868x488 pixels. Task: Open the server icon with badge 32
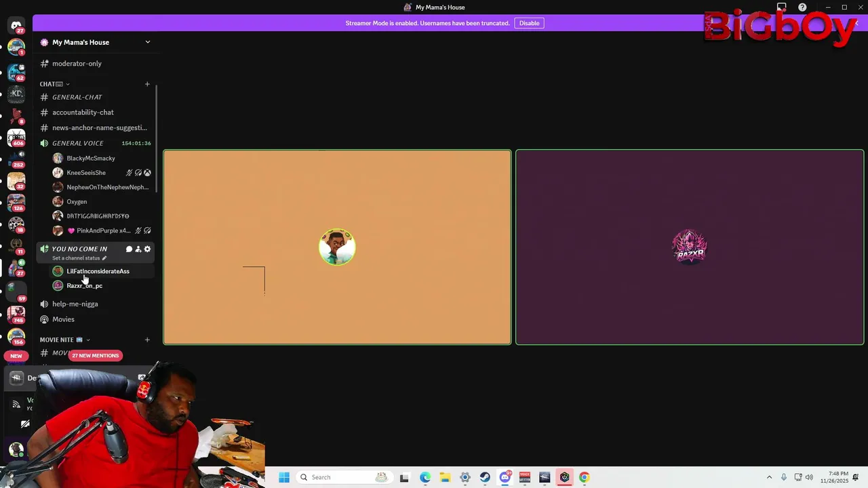click(x=16, y=180)
